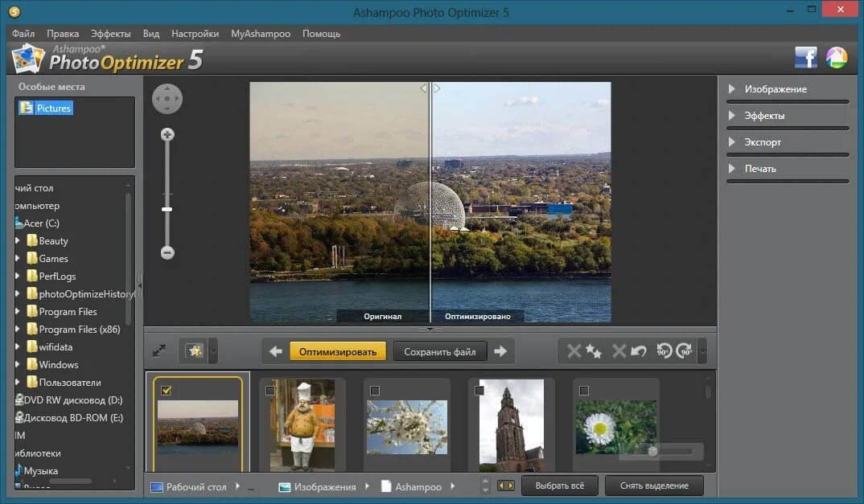Select the church tower thumbnail
Image resolution: width=864 pixels, height=504 pixels.
pyautogui.click(x=512, y=424)
